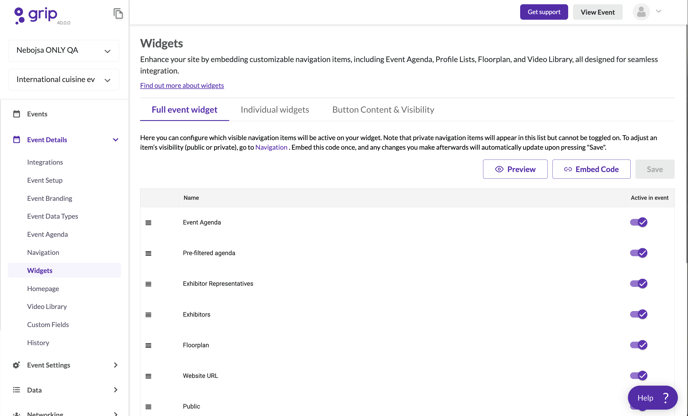Click the Data list icon in sidebar

[17, 390]
